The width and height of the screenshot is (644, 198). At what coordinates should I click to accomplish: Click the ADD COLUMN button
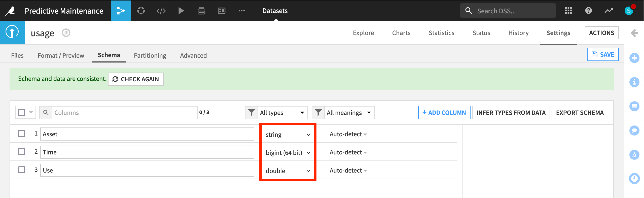tap(444, 112)
